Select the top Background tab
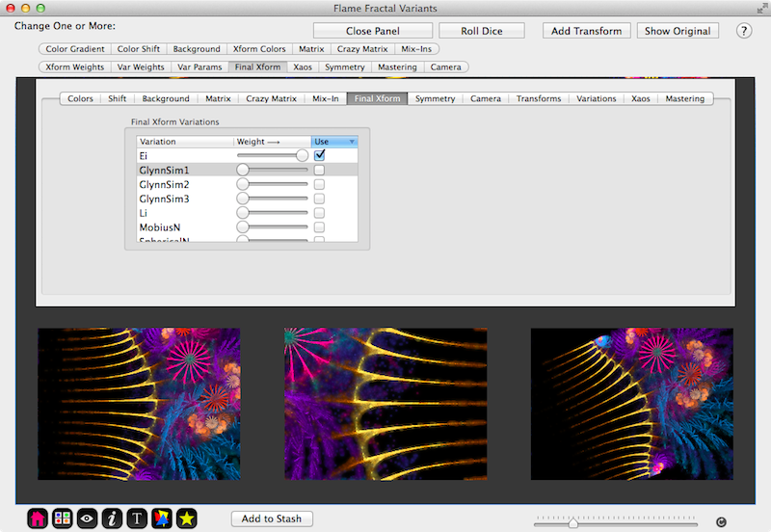Screen dimensions: 771x532 (x=197, y=49)
